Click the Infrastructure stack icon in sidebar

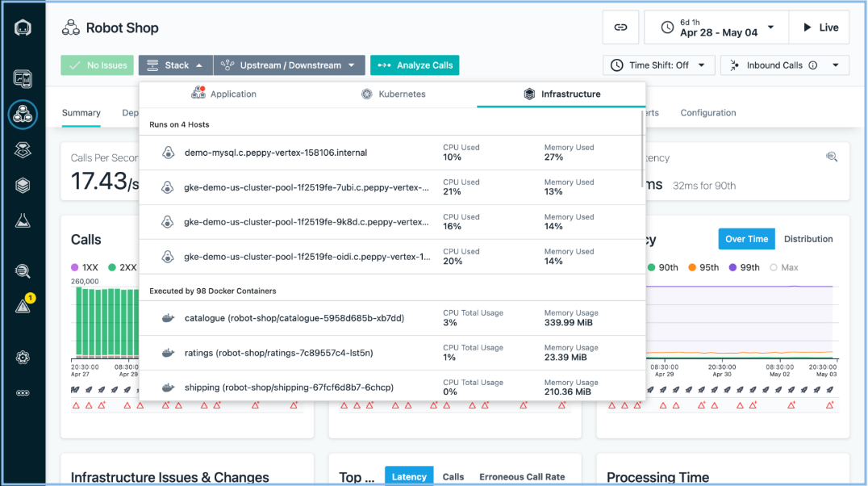[23, 186]
